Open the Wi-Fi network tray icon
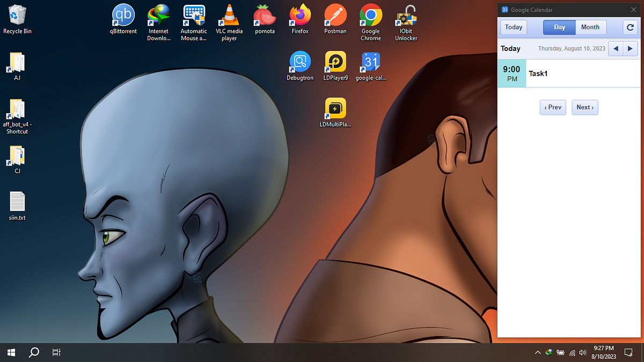644x362 pixels. pos(572,352)
